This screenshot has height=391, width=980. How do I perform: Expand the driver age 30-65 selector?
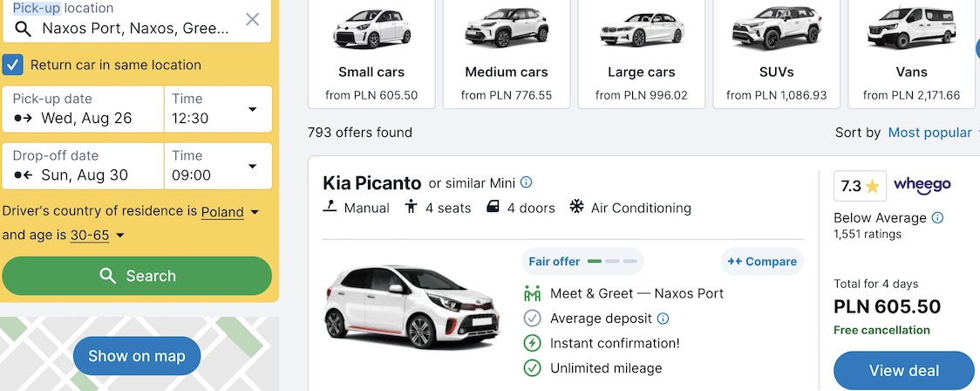click(97, 236)
